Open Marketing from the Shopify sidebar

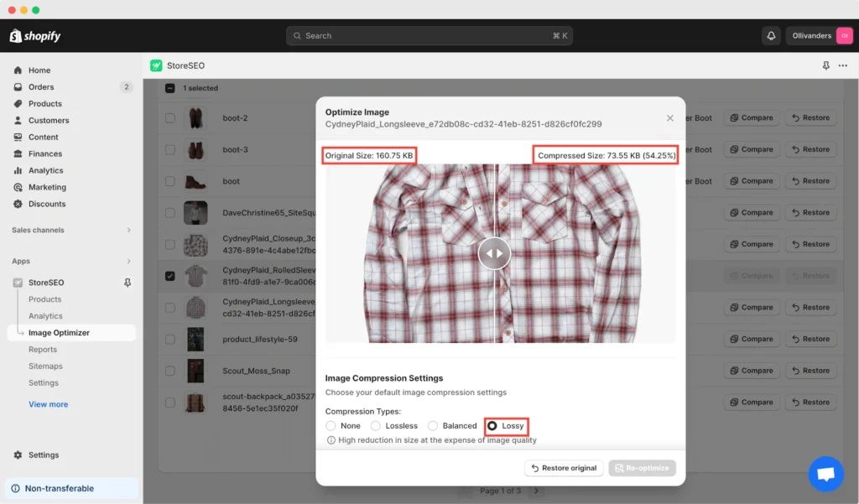click(x=45, y=187)
